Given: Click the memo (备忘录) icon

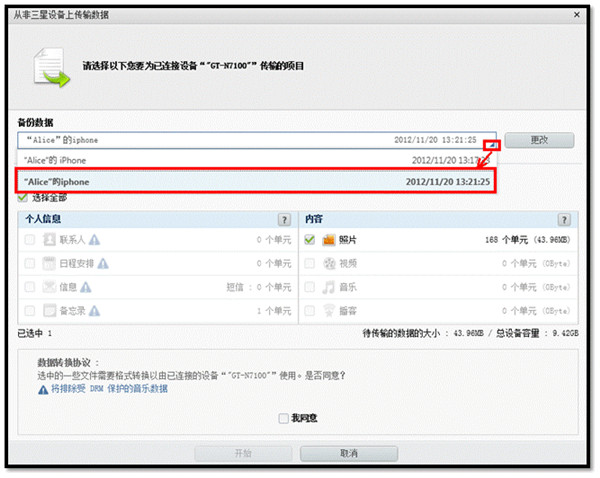Looking at the screenshot, I should 49,311.
